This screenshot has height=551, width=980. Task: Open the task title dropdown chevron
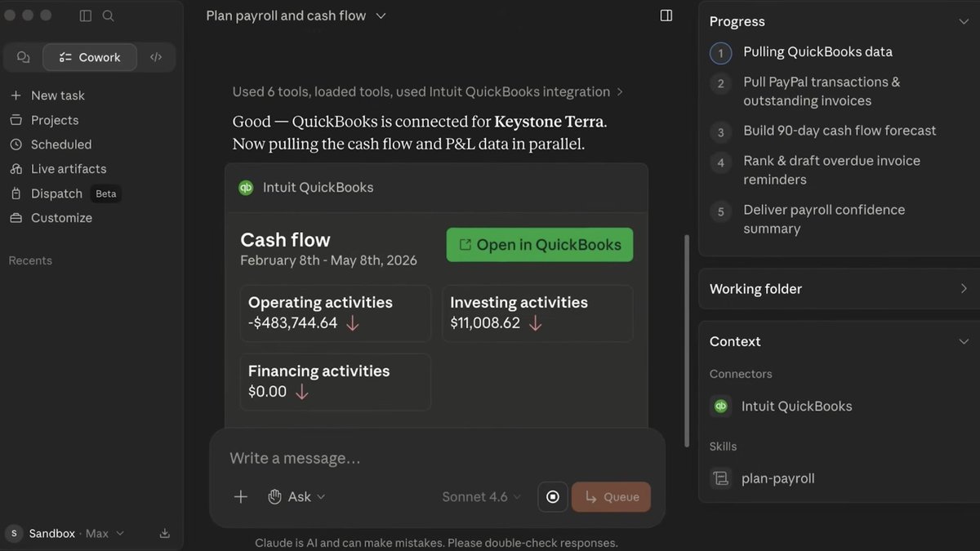coord(381,16)
